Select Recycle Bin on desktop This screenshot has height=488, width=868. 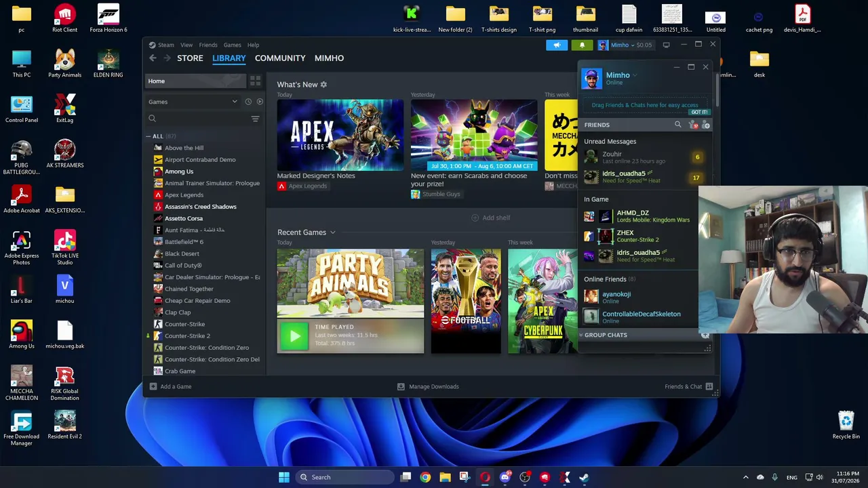[846, 425]
